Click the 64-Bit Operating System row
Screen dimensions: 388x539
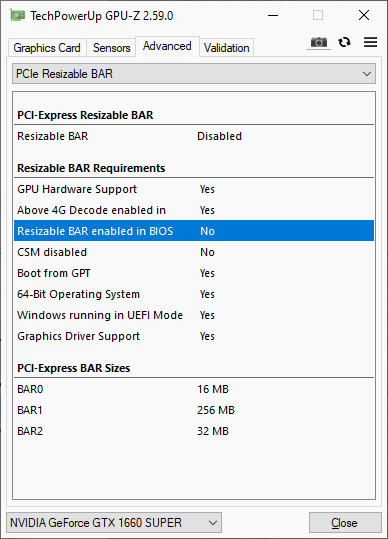194,294
